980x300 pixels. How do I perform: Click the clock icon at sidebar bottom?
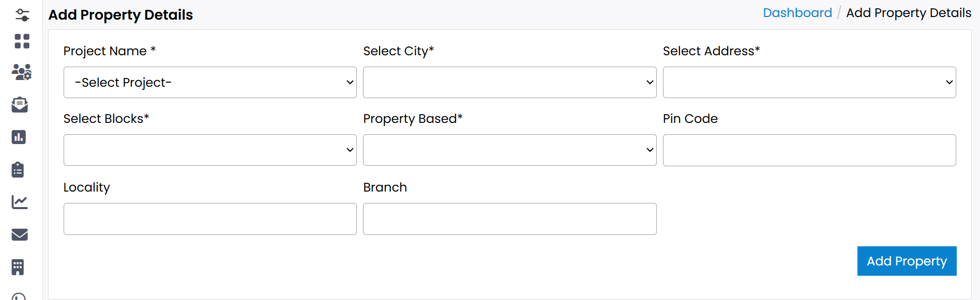click(x=20, y=296)
